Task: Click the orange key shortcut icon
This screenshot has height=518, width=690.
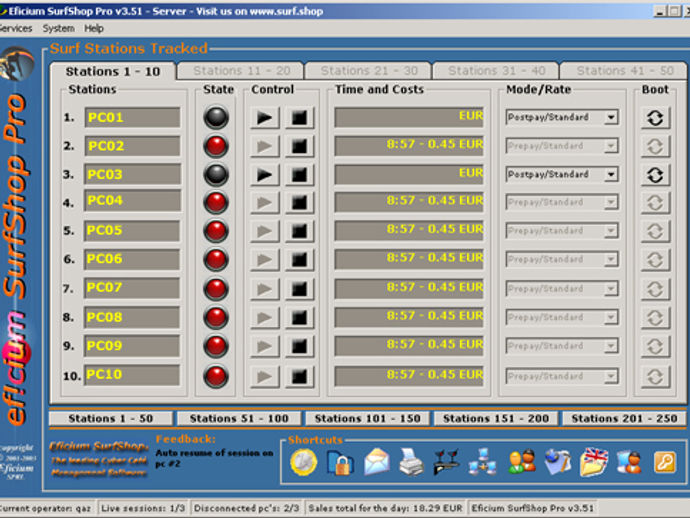Action: coord(664,463)
